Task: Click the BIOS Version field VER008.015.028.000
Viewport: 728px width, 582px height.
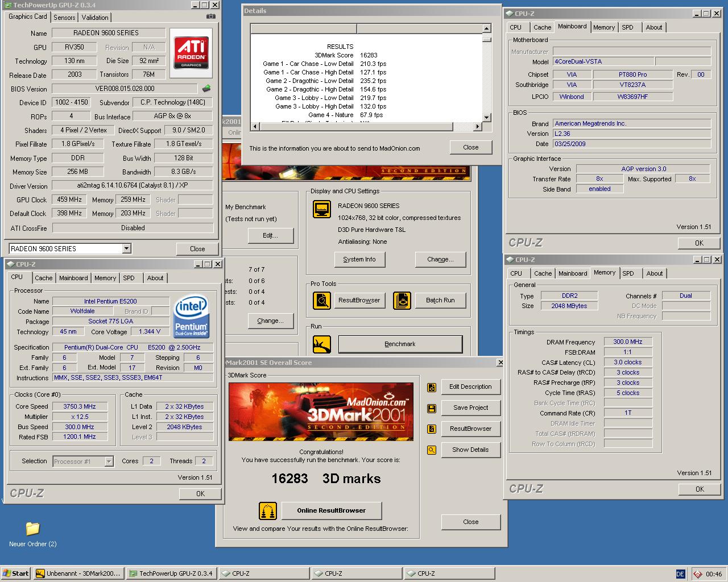Action: [125, 89]
